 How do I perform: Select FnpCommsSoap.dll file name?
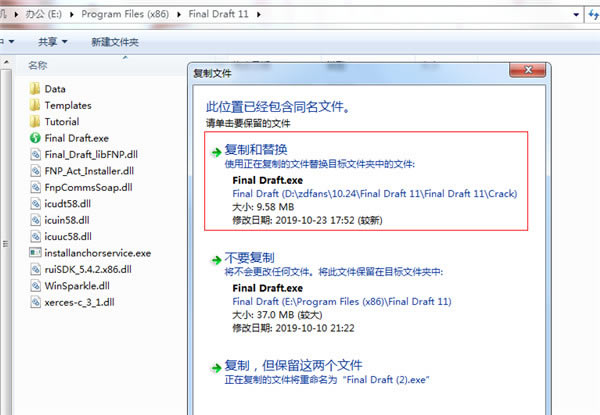coord(88,187)
